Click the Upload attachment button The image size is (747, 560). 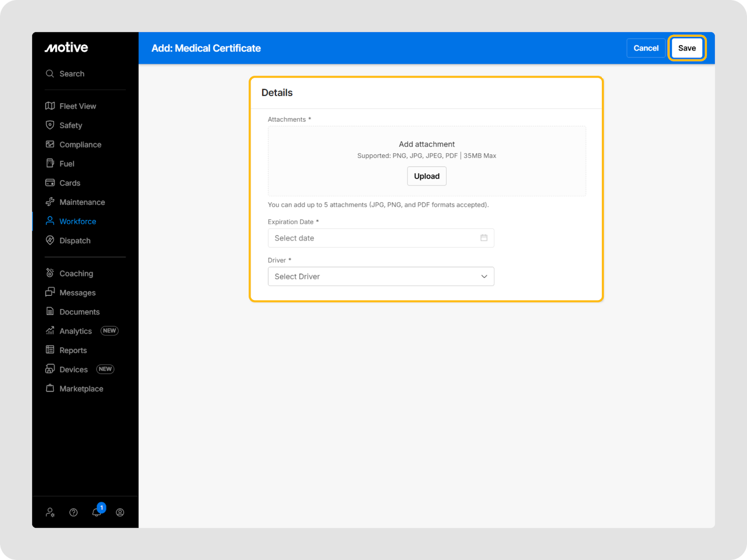(427, 176)
